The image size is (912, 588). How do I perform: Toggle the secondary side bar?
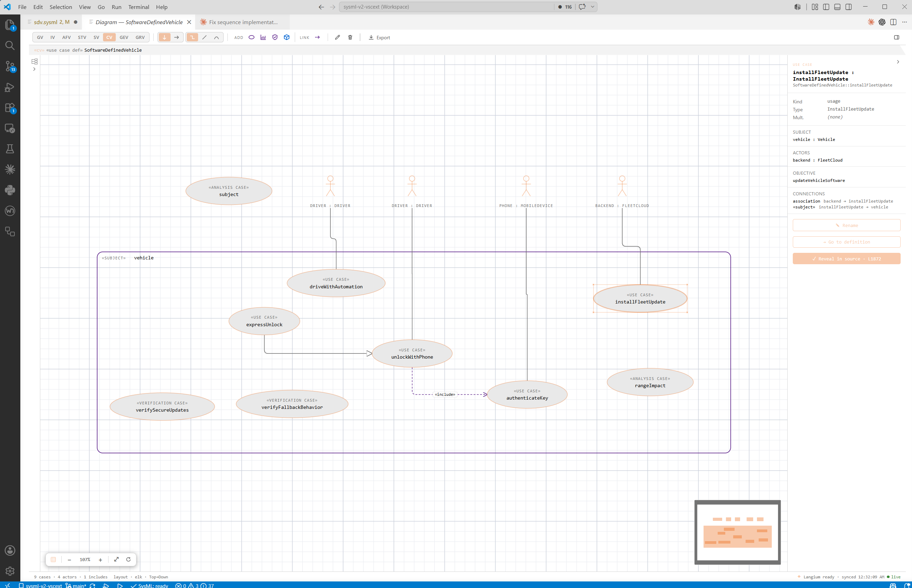849,7
